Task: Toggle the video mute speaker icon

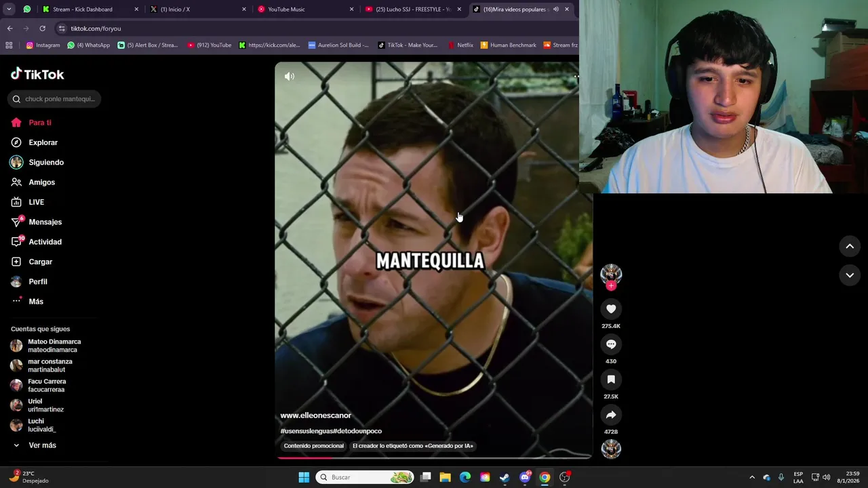Action: (290, 77)
